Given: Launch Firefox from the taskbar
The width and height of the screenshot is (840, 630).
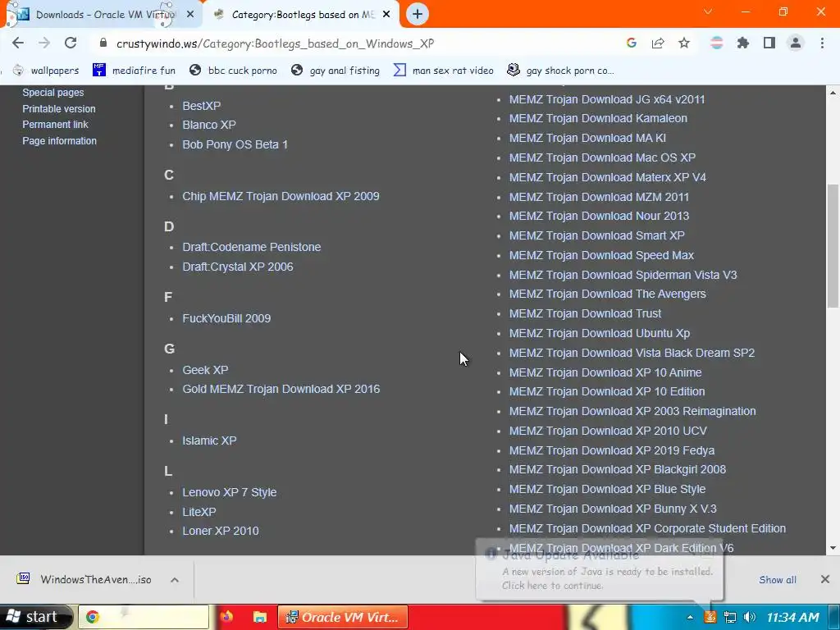Looking at the screenshot, I should 226,617.
